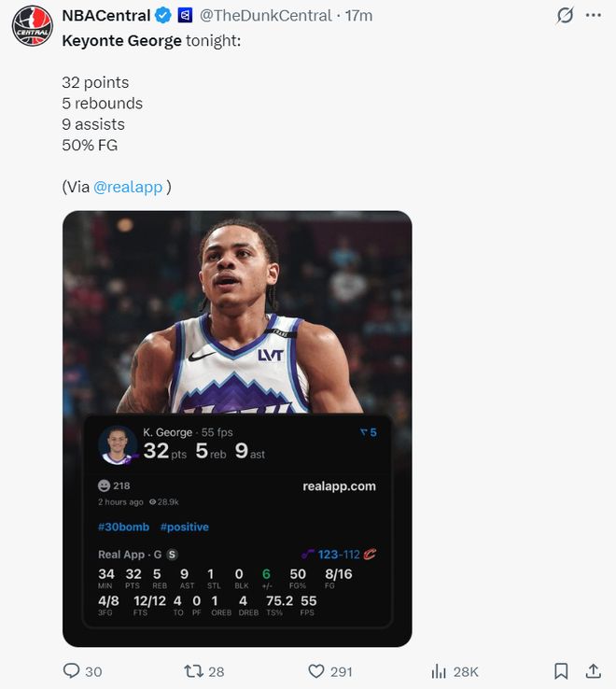Open the @TheDunkCentral handle link

(266, 16)
